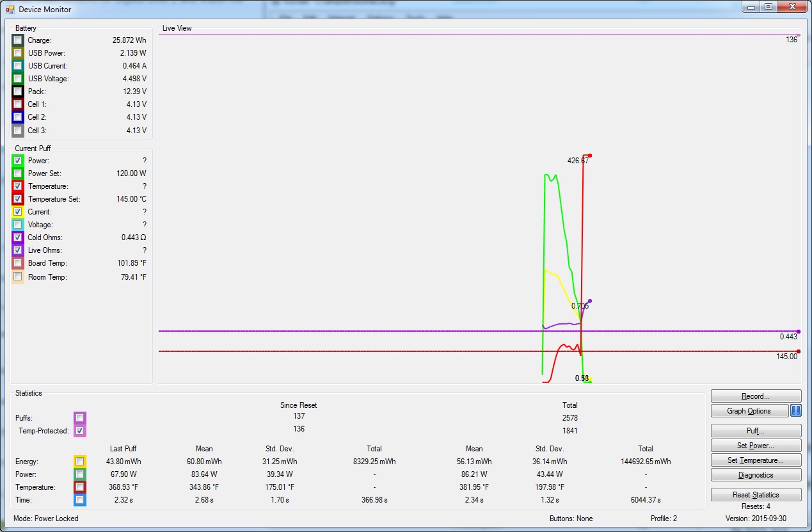The height and width of the screenshot is (532, 812).
Task: Click the red 426.67 temperature peak marker
Action: [590, 156]
